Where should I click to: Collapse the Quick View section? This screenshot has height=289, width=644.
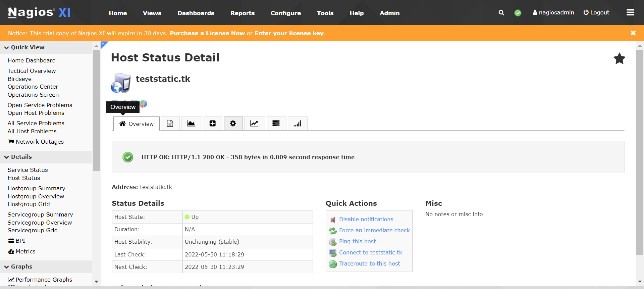pos(46,47)
